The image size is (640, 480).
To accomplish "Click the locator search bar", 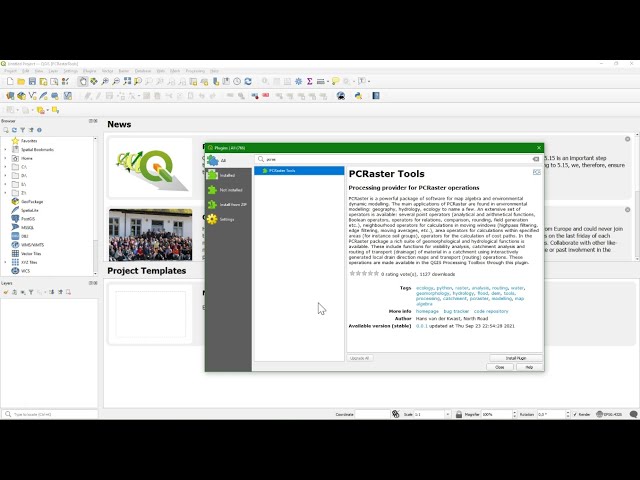I will (50, 414).
